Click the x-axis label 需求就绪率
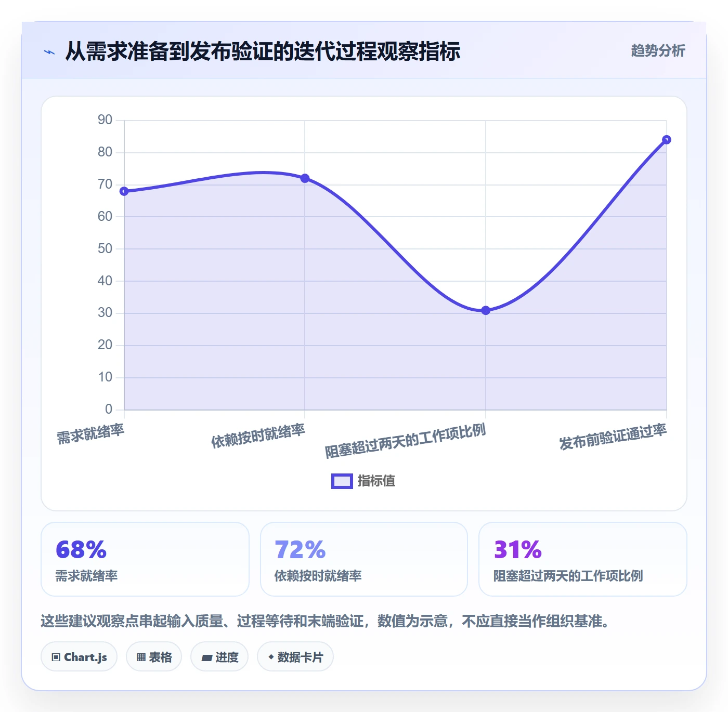The height and width of the screenshot is (712, 728). pyautogui.click(x=90, y=433)
